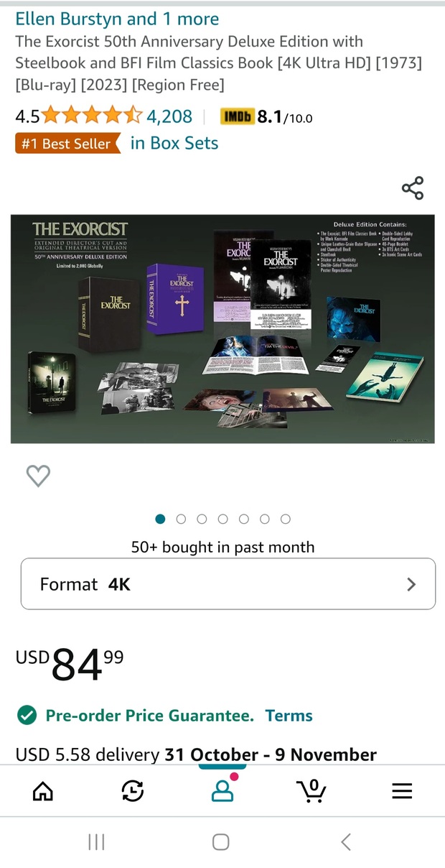This screenshot has width=445, height=868.
Task: Open Pre-order Price Guarantee Terms link
Action: point(289,716)
